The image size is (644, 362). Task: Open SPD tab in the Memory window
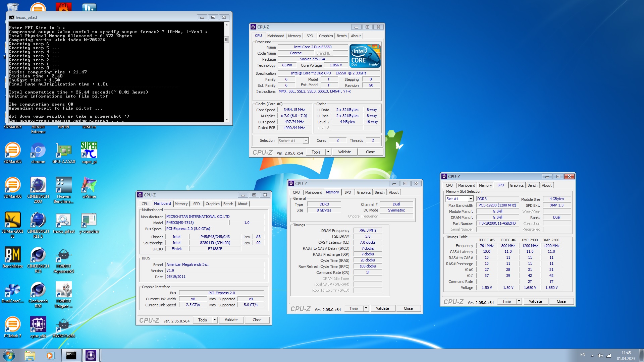click(x=347, y=192)
